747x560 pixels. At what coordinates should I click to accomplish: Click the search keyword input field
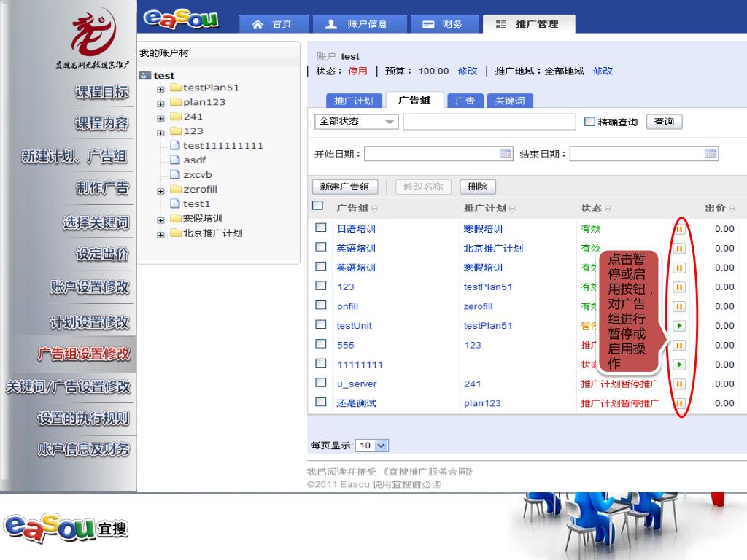click(x=489, y=122)
